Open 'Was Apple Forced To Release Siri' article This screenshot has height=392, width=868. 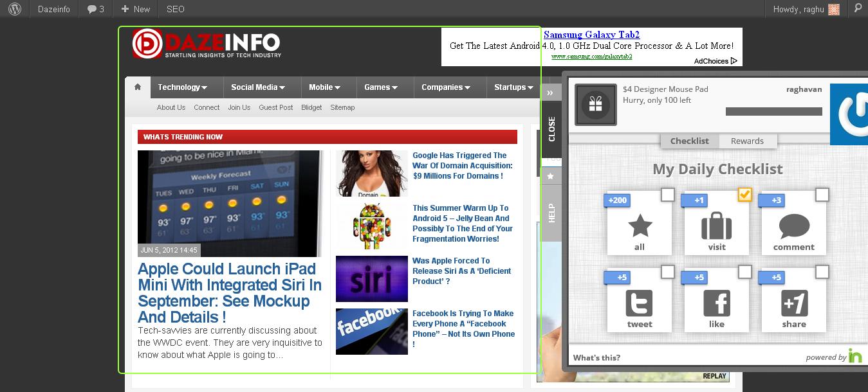tap(462, 271)
